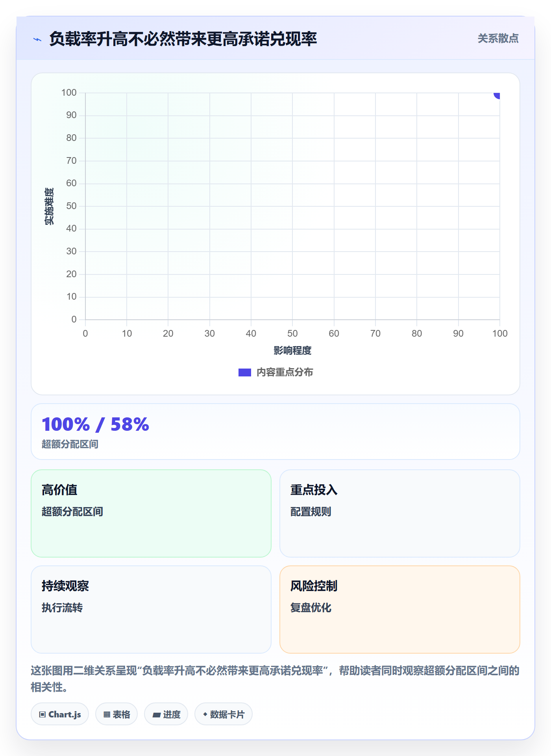Click the 表格 tag chip
This screenshot has height=756, width=551.
tap(116, 714)
